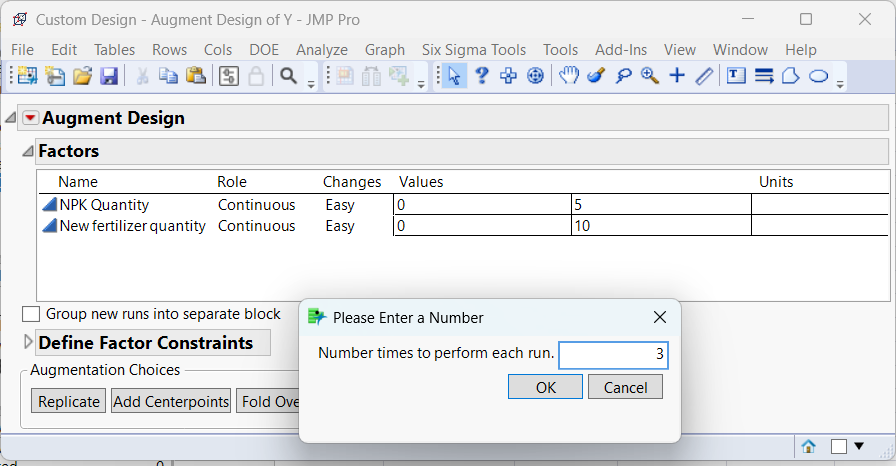Open a file with folder icon

[x=82, y=76]
